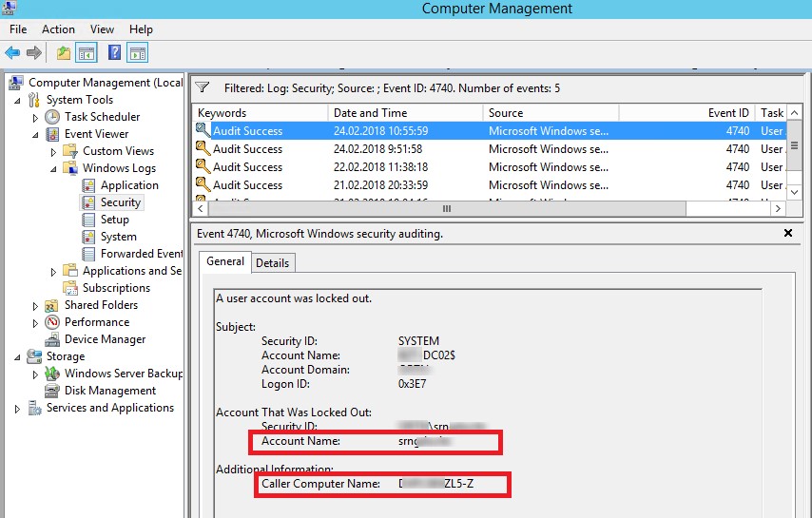Click the Up one level folder icon
The image size is (812, 518).
tap(64, 53)
